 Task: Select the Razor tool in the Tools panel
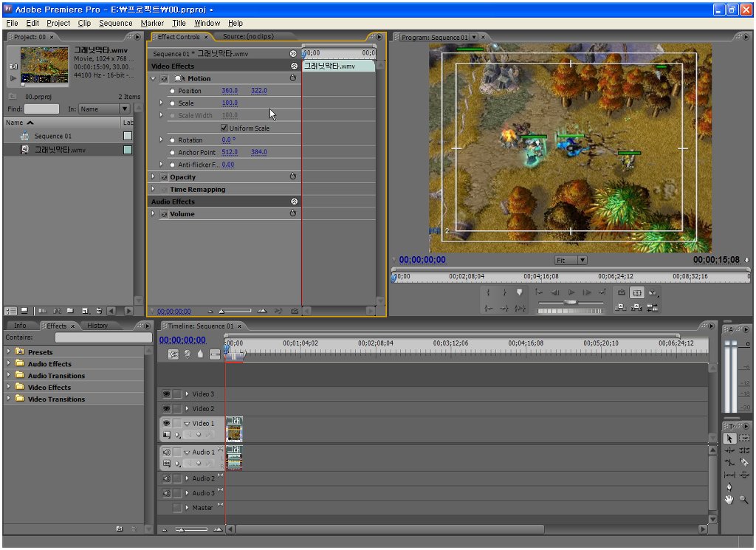pos(744,462)
